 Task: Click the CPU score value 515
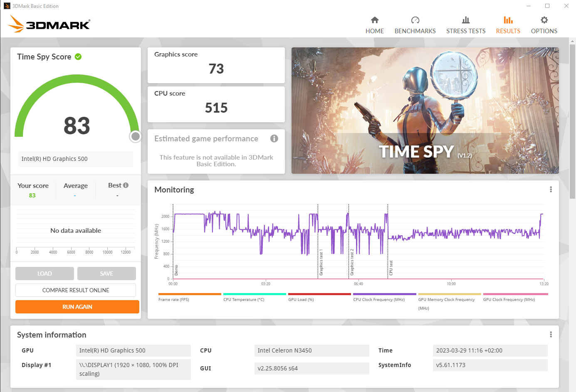[x=216, y=108]
